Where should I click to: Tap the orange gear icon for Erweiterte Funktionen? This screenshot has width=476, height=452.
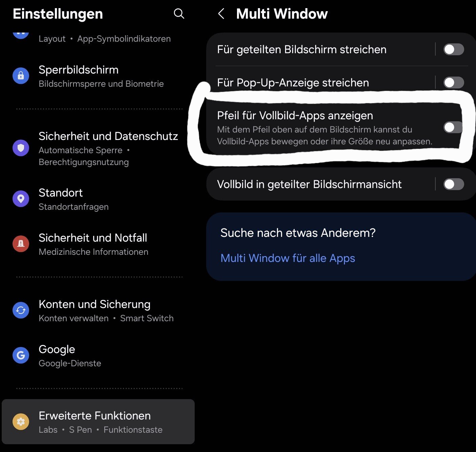(x=21, y=422)
